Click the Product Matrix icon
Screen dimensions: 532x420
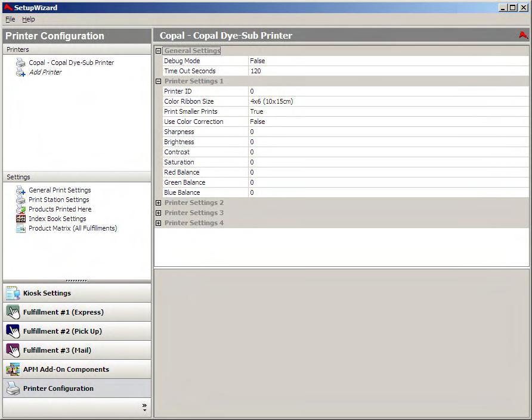point(21,229)
